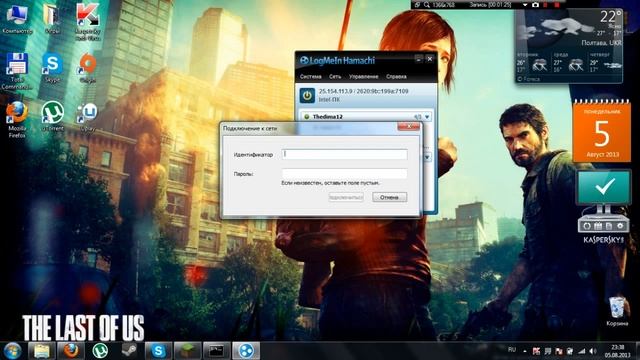Launch the uTorrent desktop icon
The height and width of the screenshot is (360, 640).
pyautogui.click(x=53, y=116)
